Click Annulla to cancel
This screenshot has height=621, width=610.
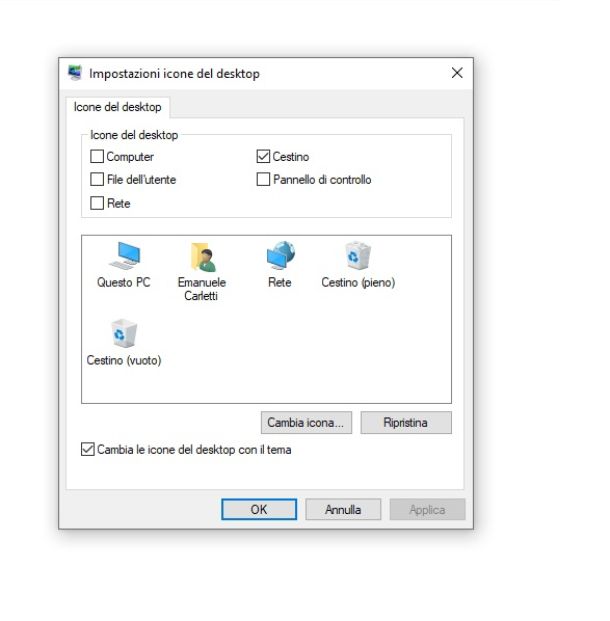click(343, 509)
